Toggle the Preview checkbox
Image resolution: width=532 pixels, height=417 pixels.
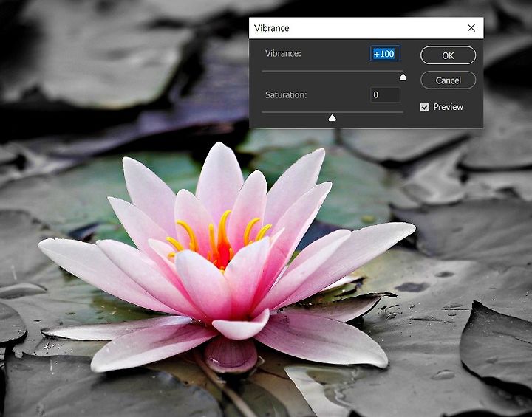424,107
